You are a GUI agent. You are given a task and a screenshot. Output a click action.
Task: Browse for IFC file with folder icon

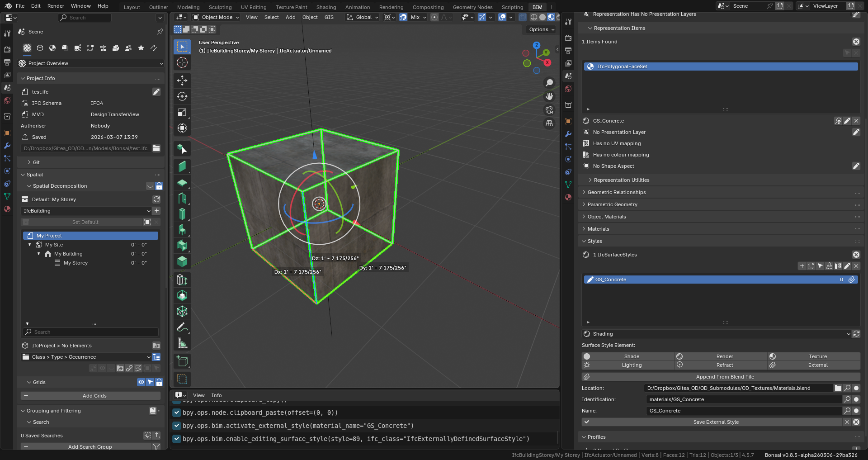pos(156,148)
